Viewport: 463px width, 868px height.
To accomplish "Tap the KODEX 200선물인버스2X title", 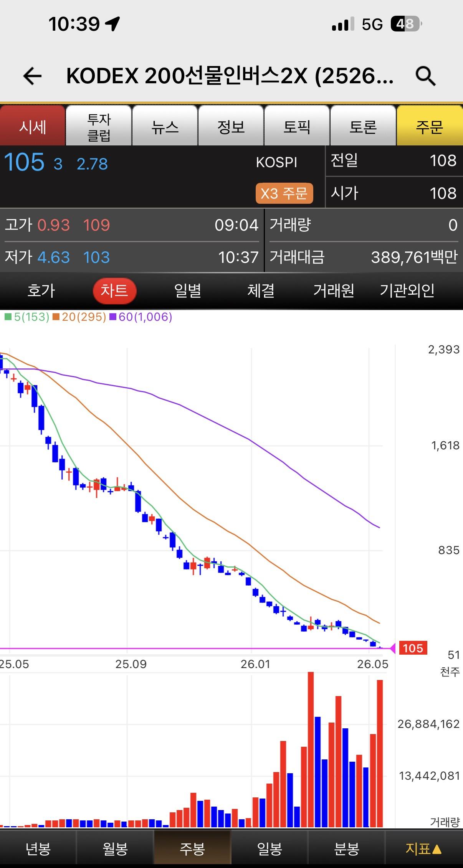I will click(230, 76).
